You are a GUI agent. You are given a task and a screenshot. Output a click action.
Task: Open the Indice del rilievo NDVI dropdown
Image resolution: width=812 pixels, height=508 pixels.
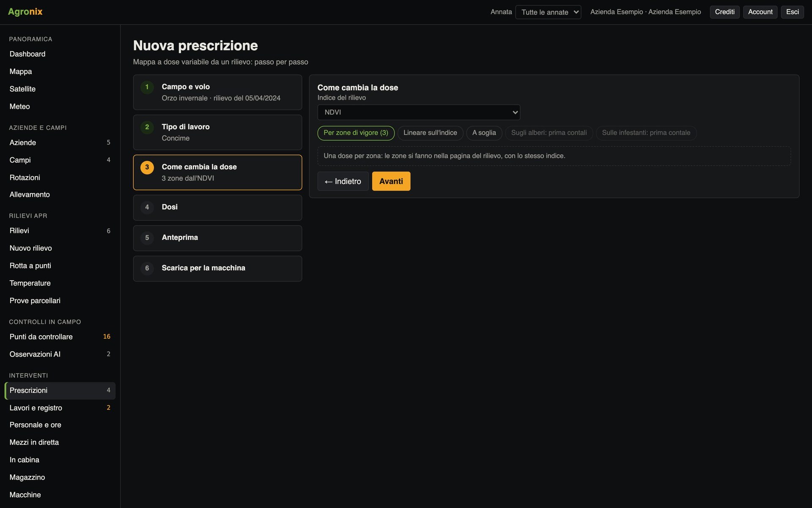pyautogui.click(x=419, y=112)
